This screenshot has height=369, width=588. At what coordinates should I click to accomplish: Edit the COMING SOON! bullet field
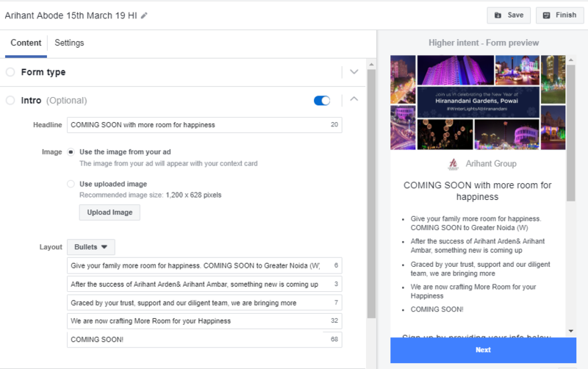204,340
